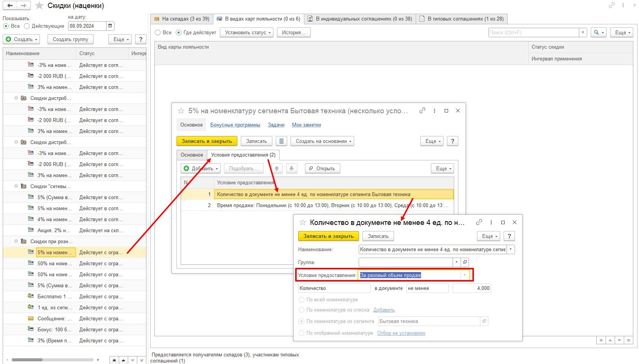
Task: Click the magnifier search button in right panel
Action: [599, 32]
